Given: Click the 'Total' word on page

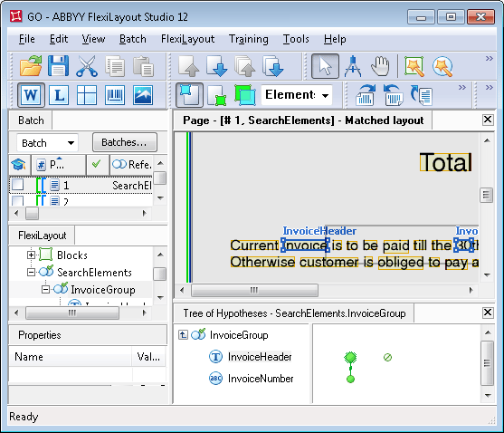Looking at the screenshot, I should tap(446, 162).
